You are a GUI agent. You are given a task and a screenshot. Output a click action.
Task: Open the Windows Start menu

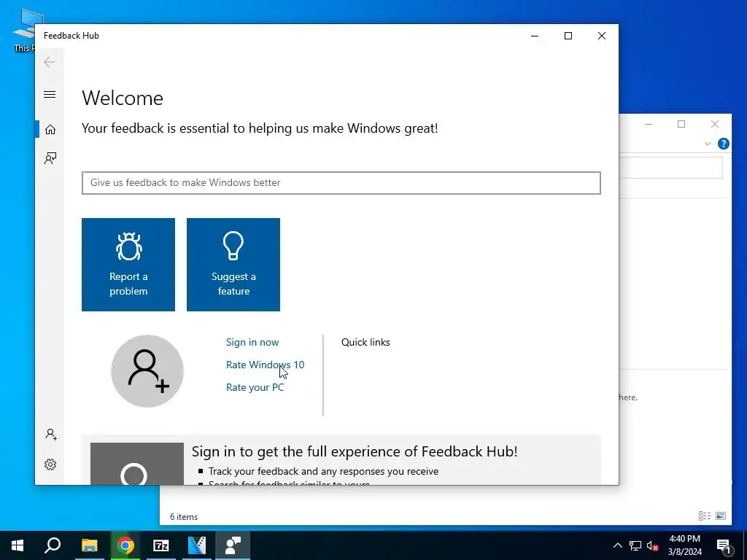tap(18, 545)
